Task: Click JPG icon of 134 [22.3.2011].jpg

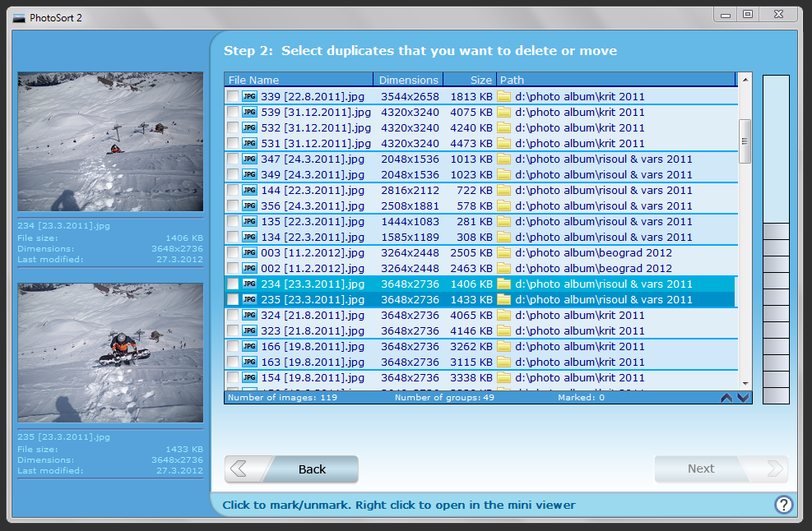Action: pos(249,237)
